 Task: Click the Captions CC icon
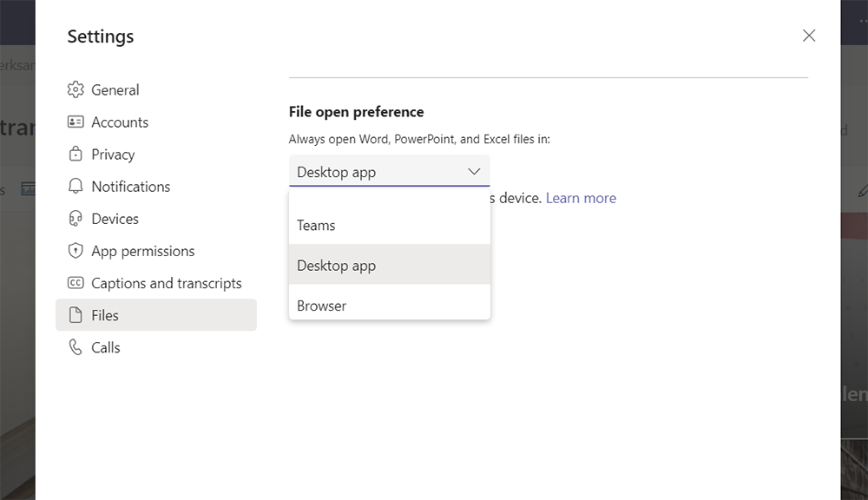point(76,283)
